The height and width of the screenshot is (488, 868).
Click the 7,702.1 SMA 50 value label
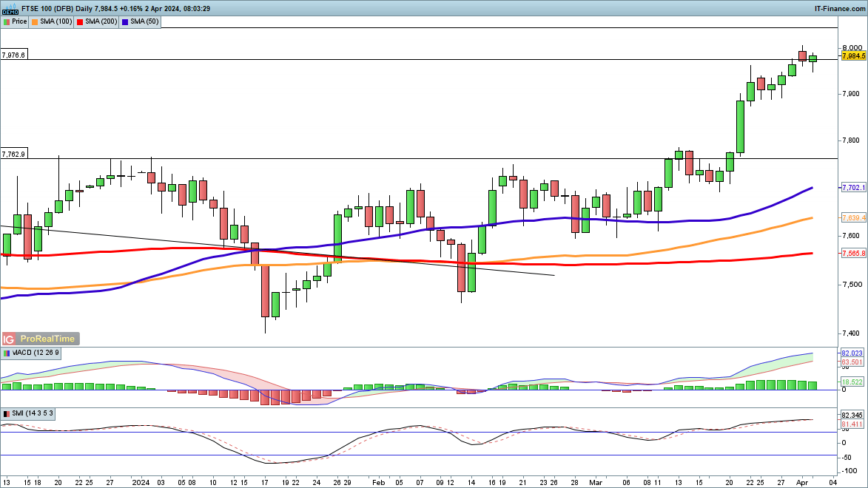(x=853, y=188)
